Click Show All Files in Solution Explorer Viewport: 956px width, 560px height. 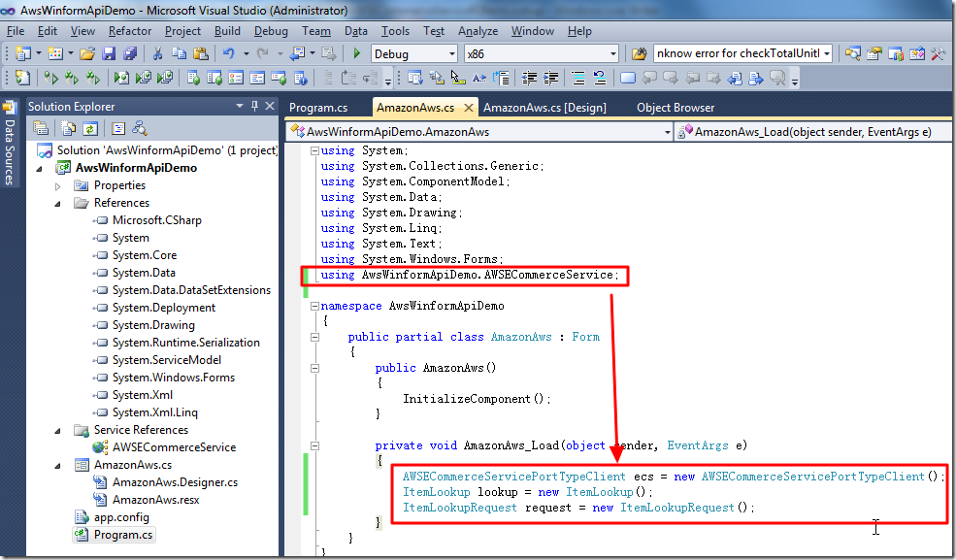click(x=68, y=128)
